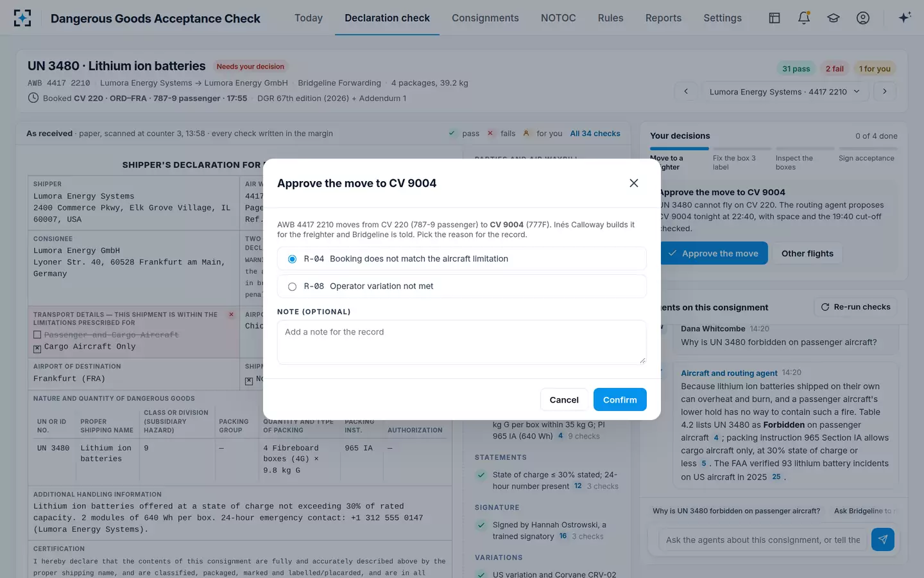
Task: Open citation 12 beside state of charge statement
Action: point(578,486)
